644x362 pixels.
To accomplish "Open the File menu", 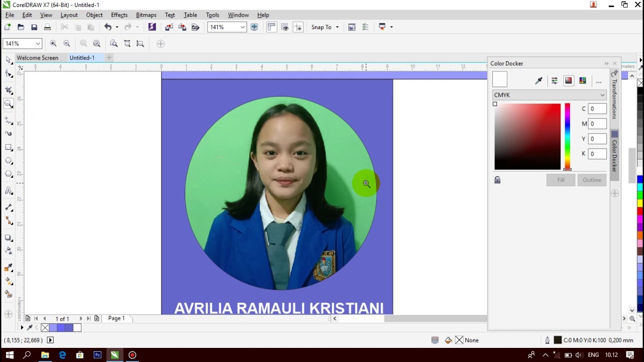I will (10, 15).
